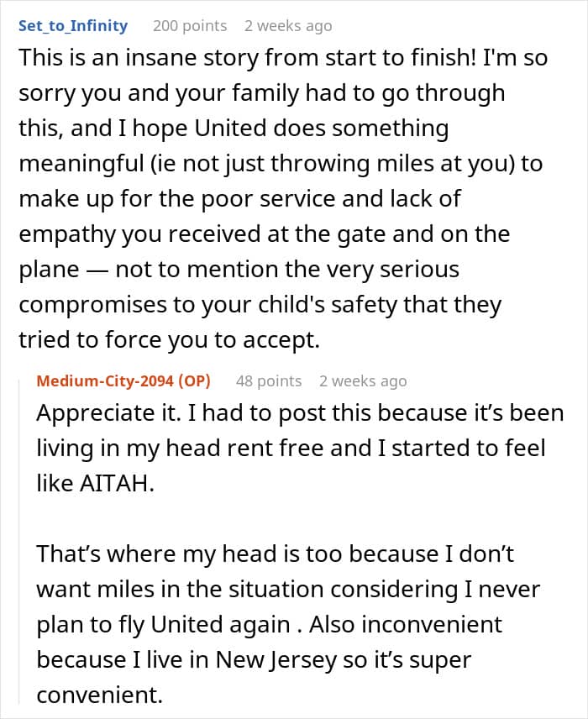Screen dimensions: 588x719
Task: Open the Set_to_Infinity user profile
Action: 73,26
